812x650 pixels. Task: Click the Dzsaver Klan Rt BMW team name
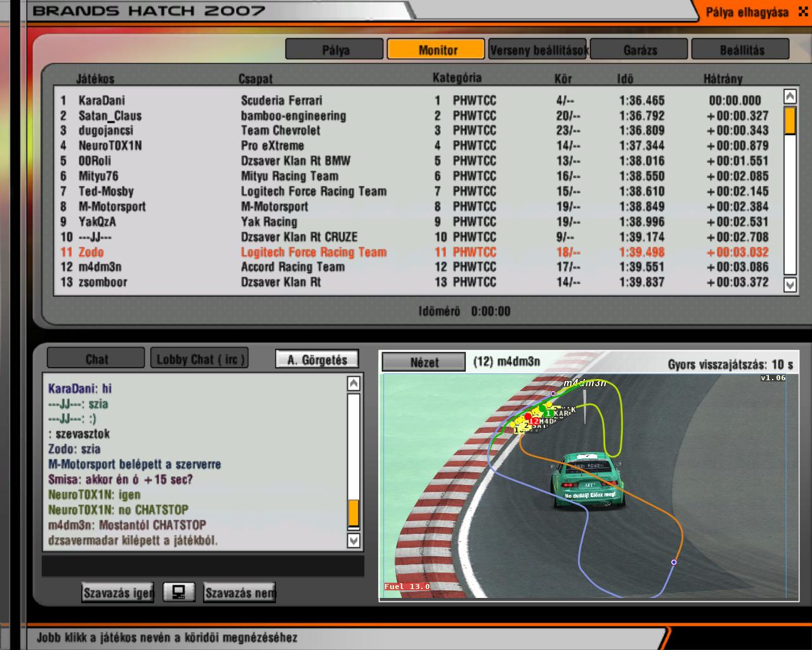[295, 161]
